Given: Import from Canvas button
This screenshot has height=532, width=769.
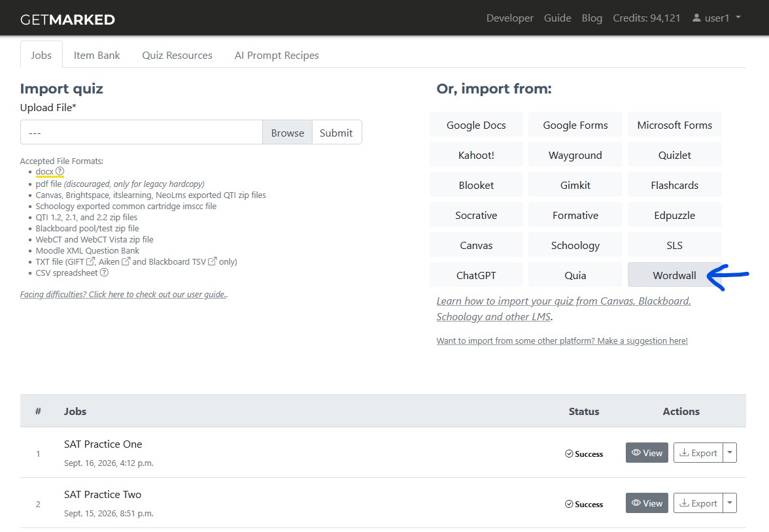Looking at the screenshot, I should tap(476, 245).
